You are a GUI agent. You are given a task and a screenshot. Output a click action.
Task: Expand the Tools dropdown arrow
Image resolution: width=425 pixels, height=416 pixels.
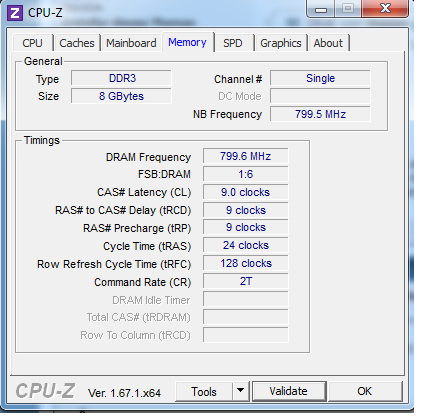pyautogui.click(x=240, y=391)
